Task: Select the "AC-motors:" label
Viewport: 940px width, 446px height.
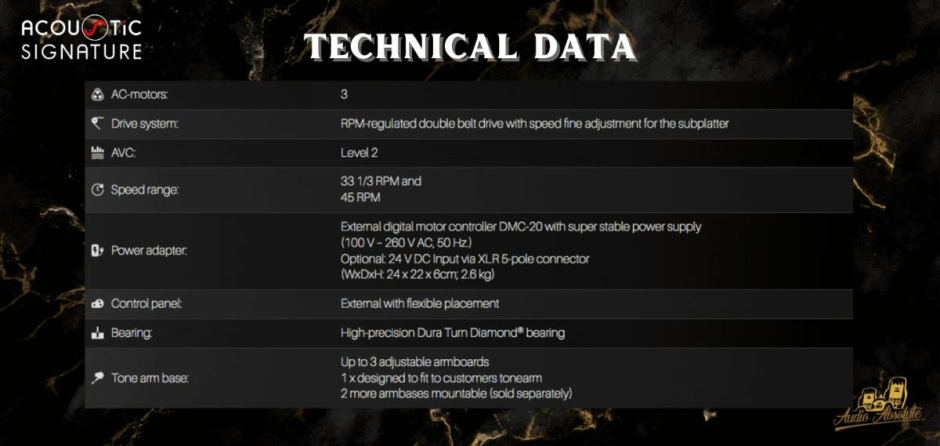Action: pos(139,95)
